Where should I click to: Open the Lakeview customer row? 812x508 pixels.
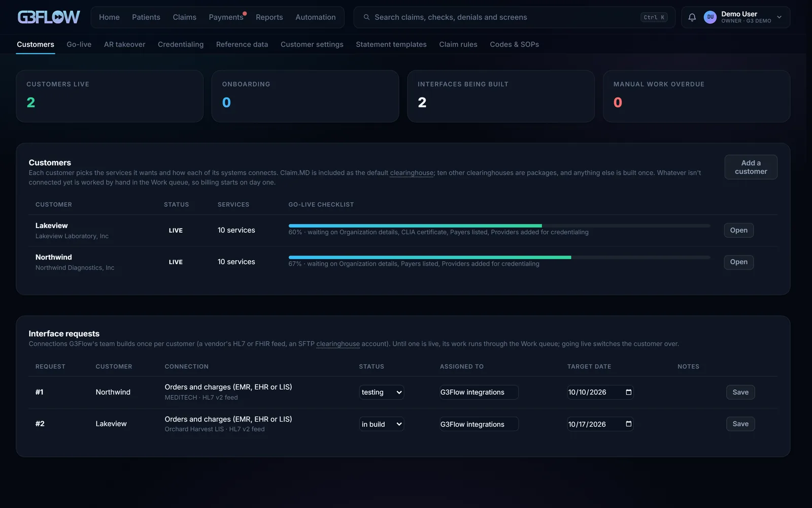click(x=739, y=230)
